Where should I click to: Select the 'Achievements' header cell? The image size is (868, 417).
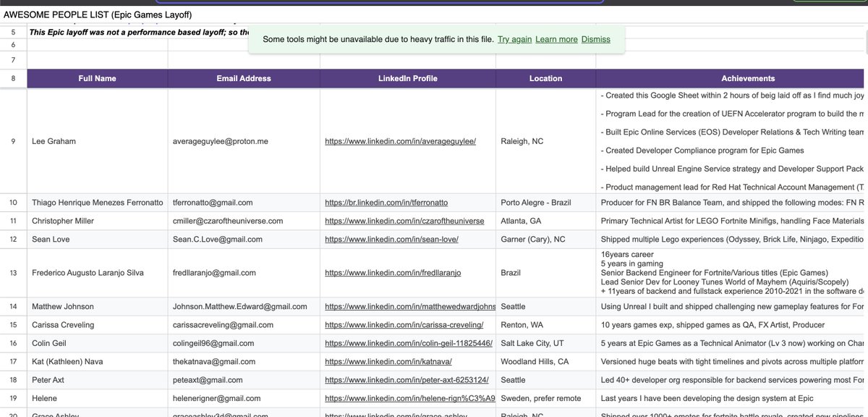click(731, 78)
